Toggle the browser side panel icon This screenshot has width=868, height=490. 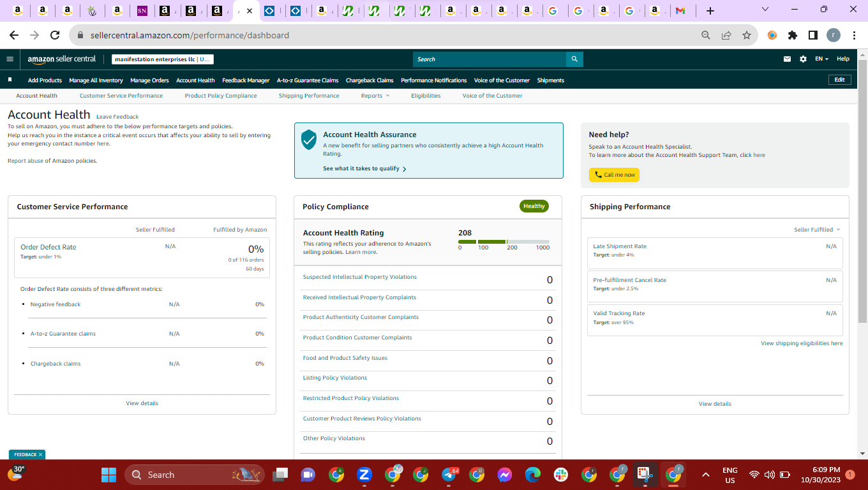click(x=813, y=35)
